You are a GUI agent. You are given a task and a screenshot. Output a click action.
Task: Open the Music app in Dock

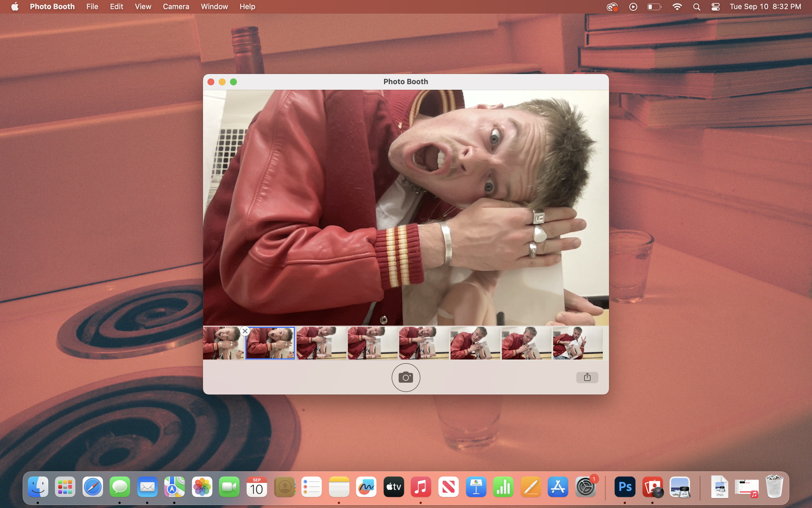[x=421, y=487]
